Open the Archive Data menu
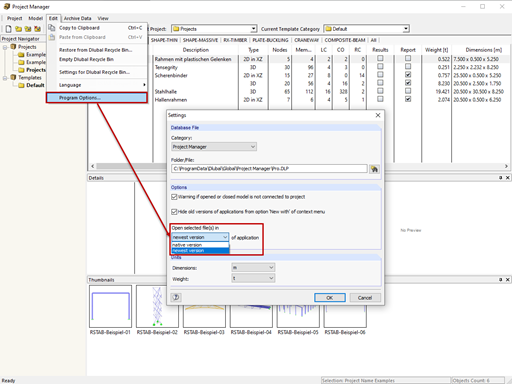 [77, 18]
